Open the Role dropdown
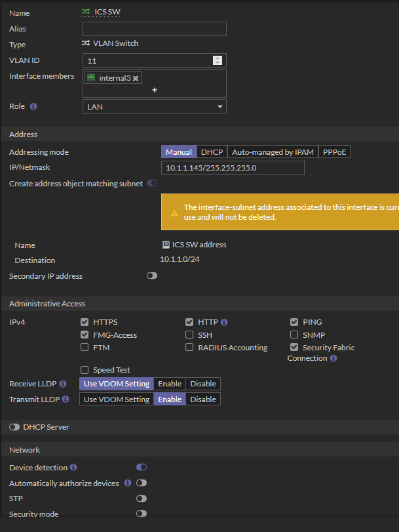The width and height of the screenshot is (399, 532). click(155, 106)
